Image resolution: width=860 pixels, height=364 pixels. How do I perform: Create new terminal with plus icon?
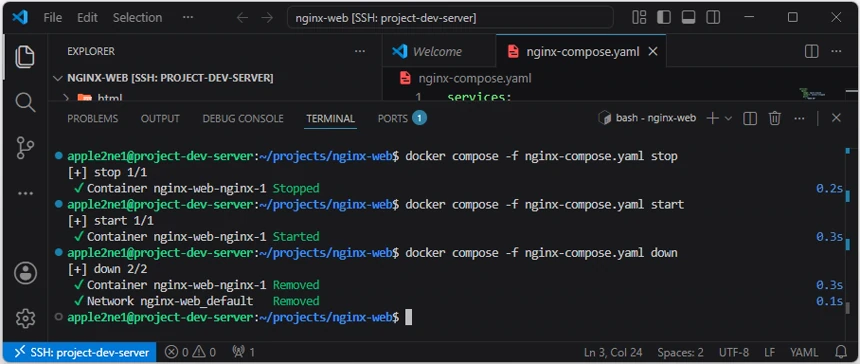712,118
